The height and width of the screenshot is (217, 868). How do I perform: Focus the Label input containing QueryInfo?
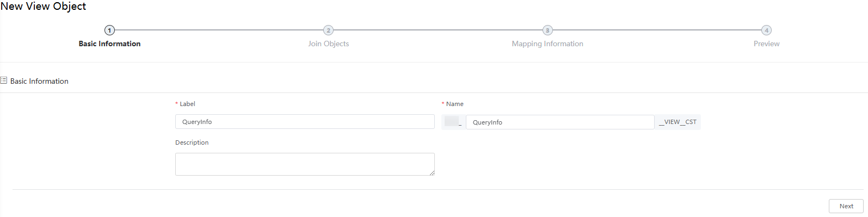point(305,122)
